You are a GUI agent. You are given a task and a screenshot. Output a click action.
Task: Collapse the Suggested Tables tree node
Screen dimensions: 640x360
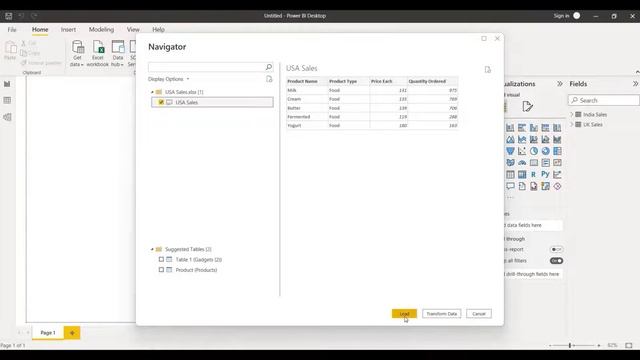(152, 249)
